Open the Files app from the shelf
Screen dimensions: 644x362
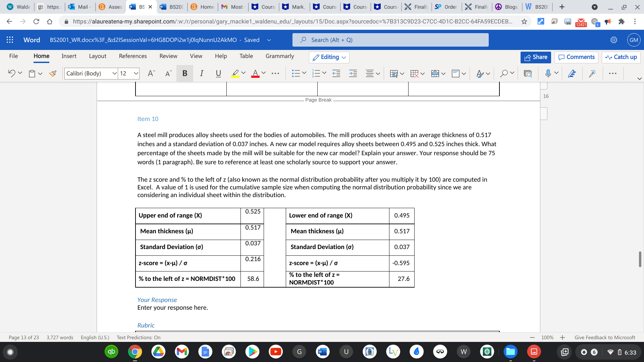(x=511, y=352)
